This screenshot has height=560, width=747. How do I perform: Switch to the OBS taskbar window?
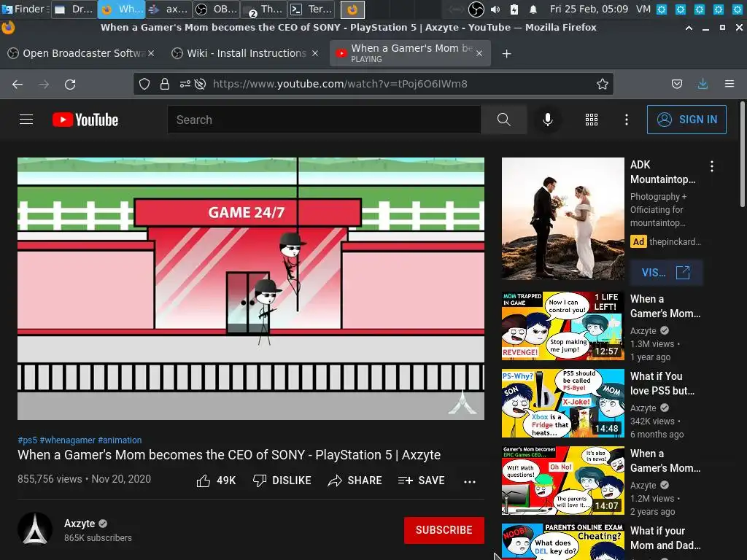click(216, 9)
